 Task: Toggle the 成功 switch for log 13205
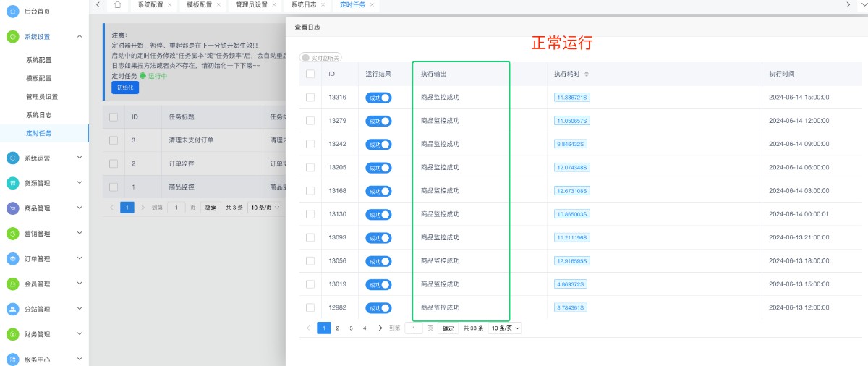378,167
